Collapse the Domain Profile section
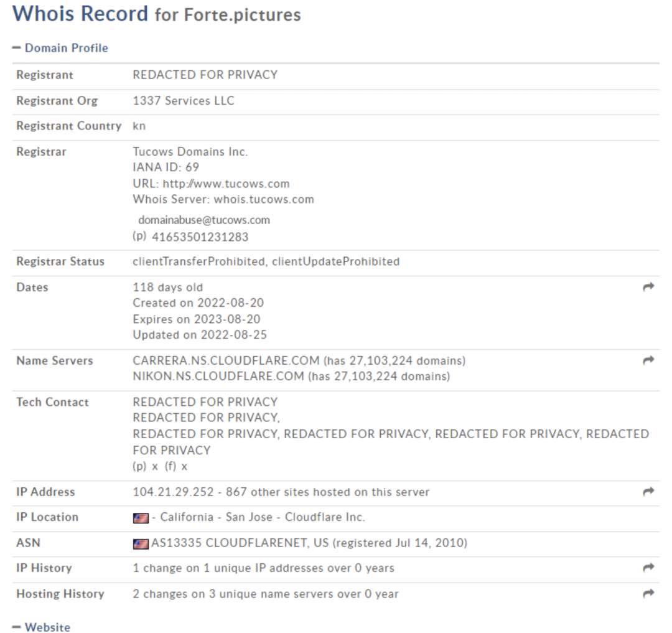The height and width of the screenshot is (633, 672). (60, 48)
